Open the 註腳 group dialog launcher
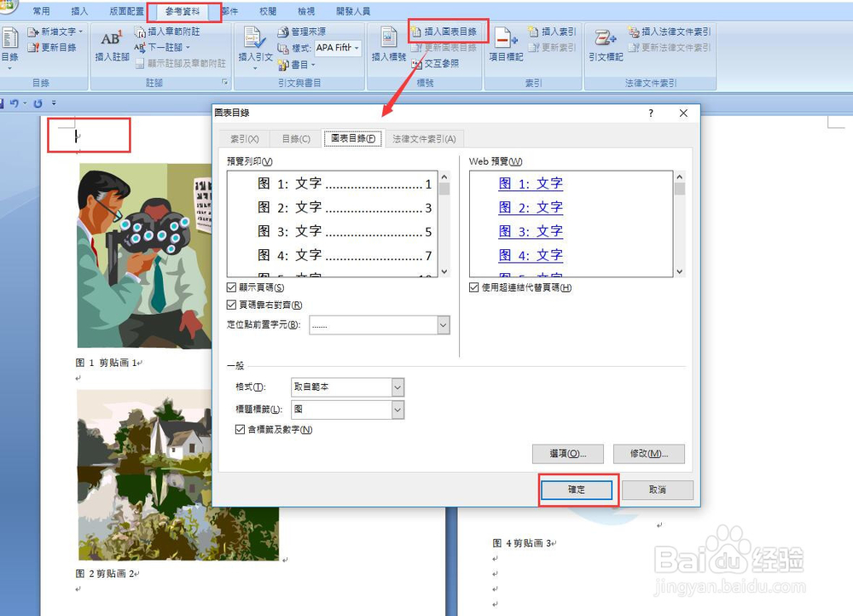 coord(224,82)
